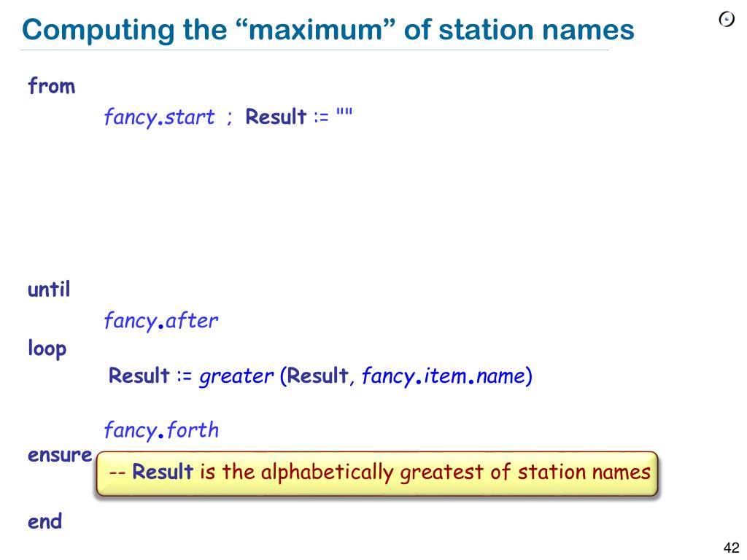Select the "end" keyword

point(44,521)
